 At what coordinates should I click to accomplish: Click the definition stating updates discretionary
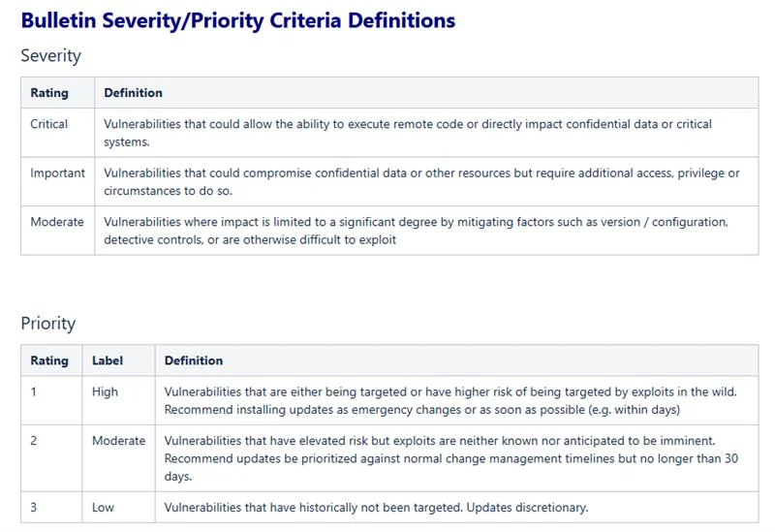[376, 507]
